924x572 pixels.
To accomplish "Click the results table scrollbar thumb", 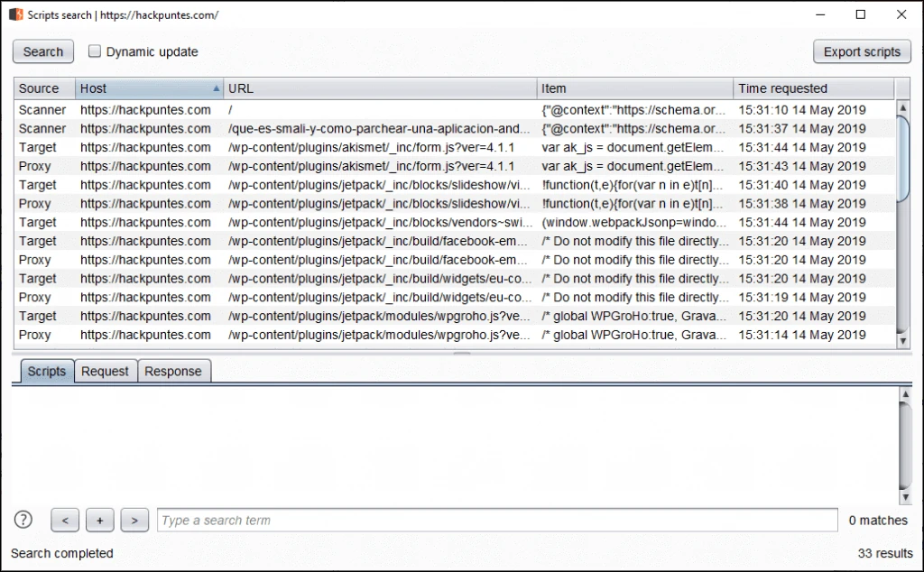I will tap(902, 159).
